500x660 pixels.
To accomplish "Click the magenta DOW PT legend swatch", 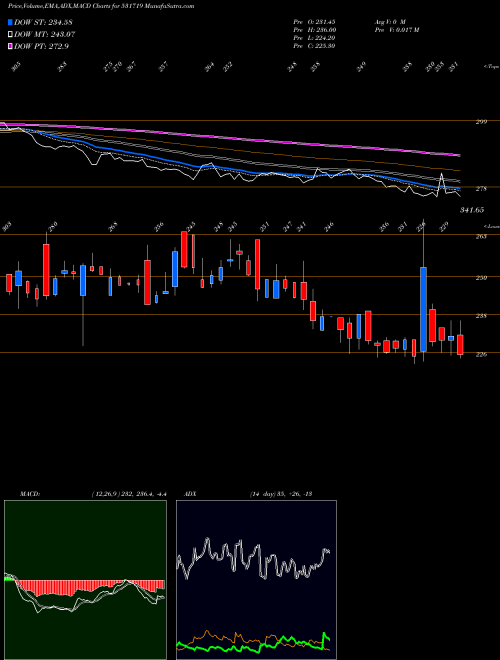I will point(10,46).
